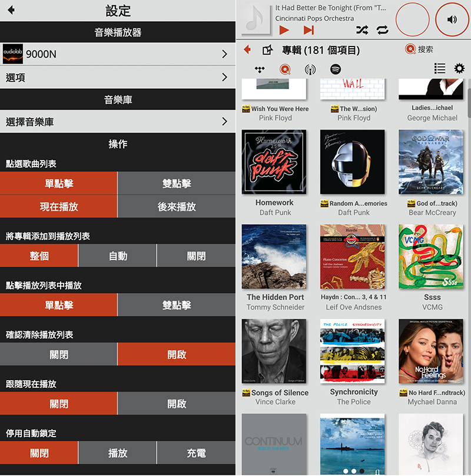The width and height of the screenshot is (471, 476).
Task: Adjust volume via the speaker icon
Action: click(x=452, y=19)
